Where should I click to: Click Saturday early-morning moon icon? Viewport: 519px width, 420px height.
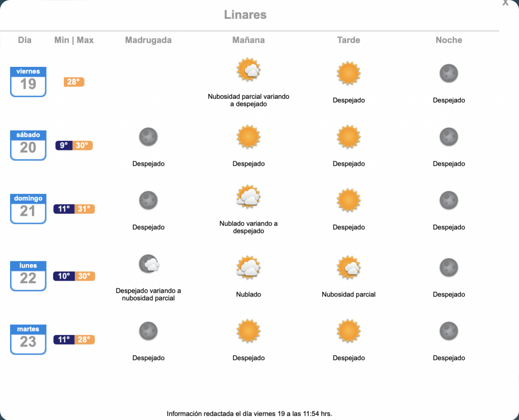(x=149, y=137)
